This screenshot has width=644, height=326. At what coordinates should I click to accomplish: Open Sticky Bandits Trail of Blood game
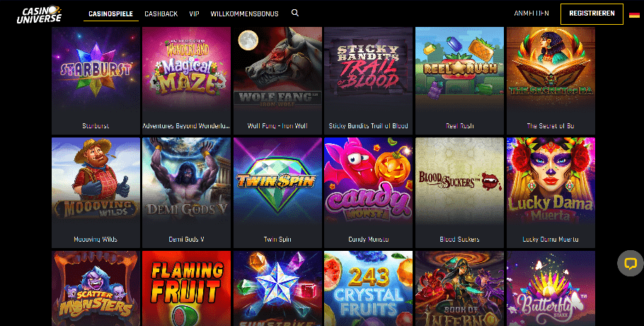click(369, 81)
